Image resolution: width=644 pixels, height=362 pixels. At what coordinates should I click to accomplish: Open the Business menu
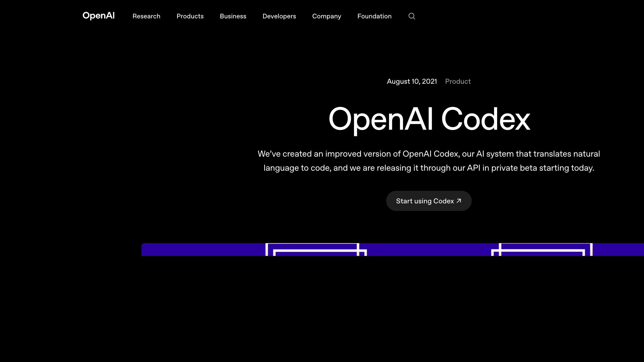233,16
